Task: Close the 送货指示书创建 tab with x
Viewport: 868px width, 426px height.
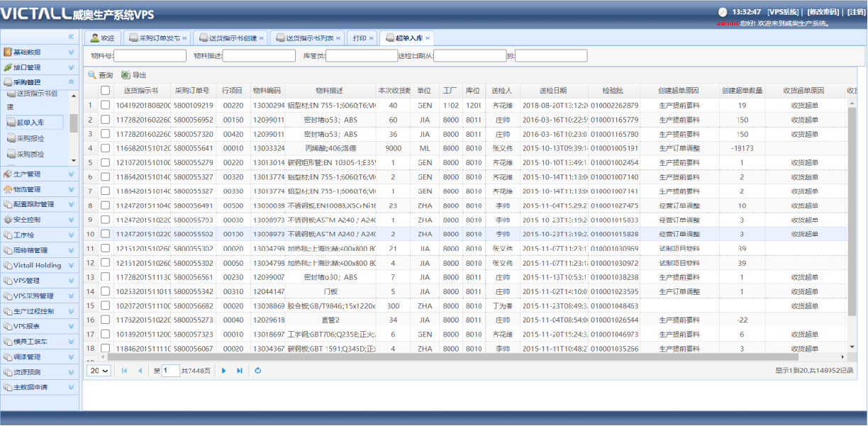Action: pos(262,38)
